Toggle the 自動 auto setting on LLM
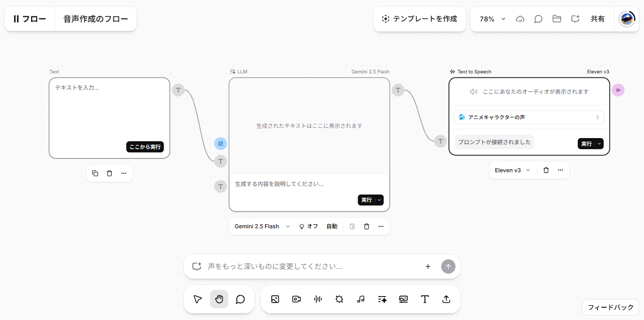Image resolution: width=644 pixels, height=320 pixels. (x=332, y=226)
